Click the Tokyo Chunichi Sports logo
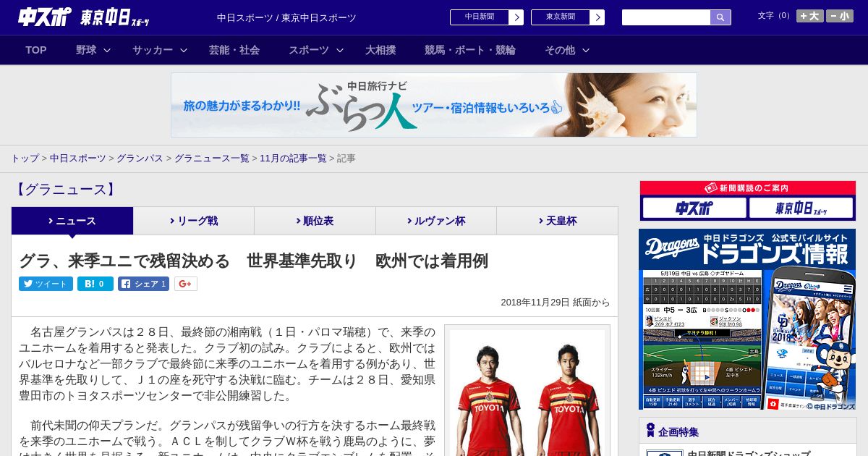The width and height of the screenshot is (868, 456). [116, 17]
